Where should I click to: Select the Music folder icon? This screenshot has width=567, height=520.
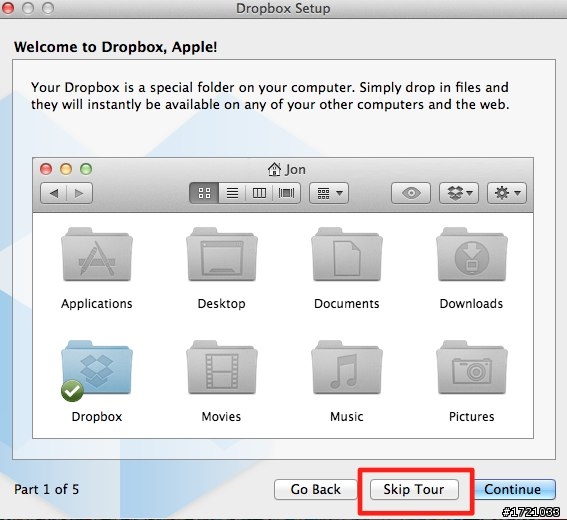pos(347,367)
